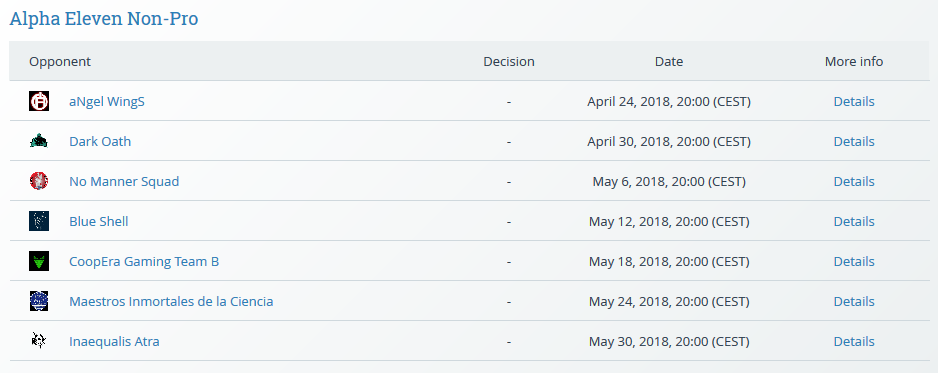The width and height of the screenshot is (938, 373).
Task: View Details for the May 30 match
Action: point(854,342)
